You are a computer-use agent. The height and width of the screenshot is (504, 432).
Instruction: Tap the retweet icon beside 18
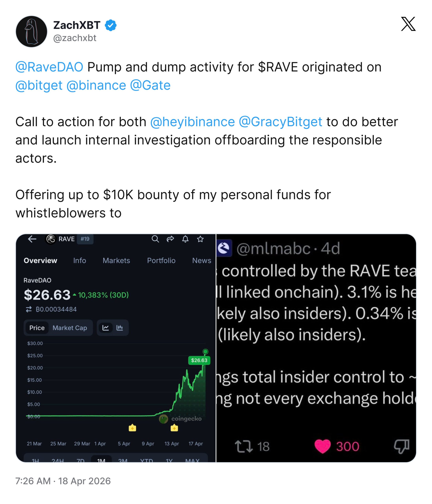click(244, 446)
